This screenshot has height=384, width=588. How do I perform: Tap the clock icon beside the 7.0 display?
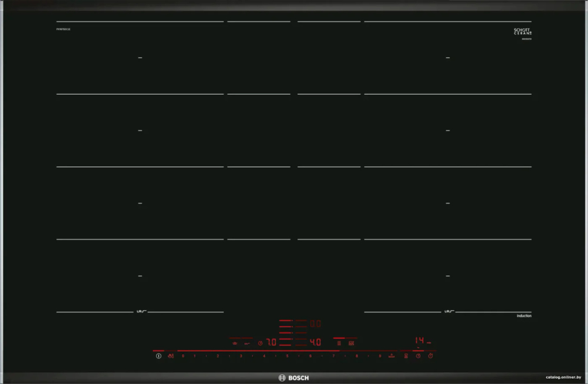260,343
